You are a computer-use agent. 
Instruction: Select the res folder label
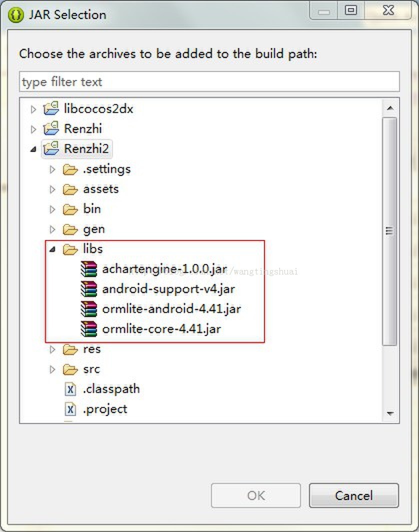tap(91, 349)
